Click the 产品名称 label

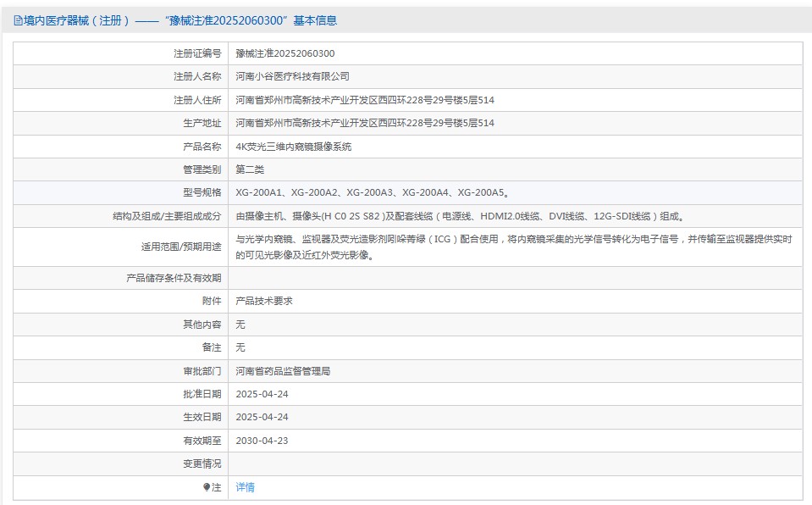coord(202,147)
